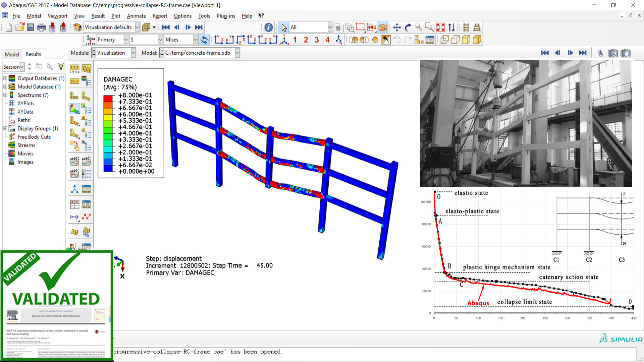Open the Plug-ins menu
Screen dimensions: 644x362
pyautogui.click(x=226, y=16)
